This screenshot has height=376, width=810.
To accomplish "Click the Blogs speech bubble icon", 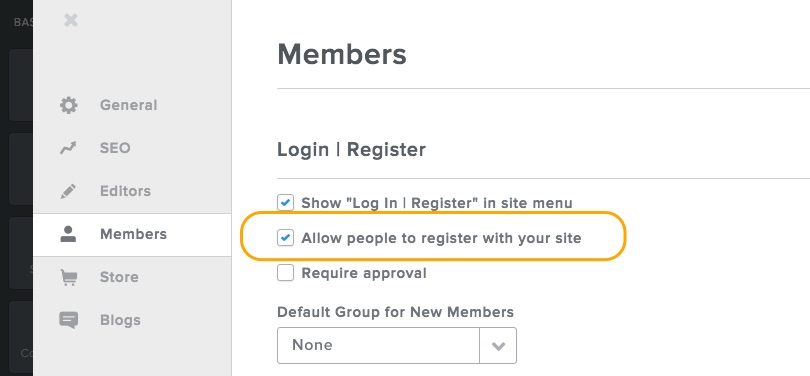I will pyautogui.click(x=68, y=320).
